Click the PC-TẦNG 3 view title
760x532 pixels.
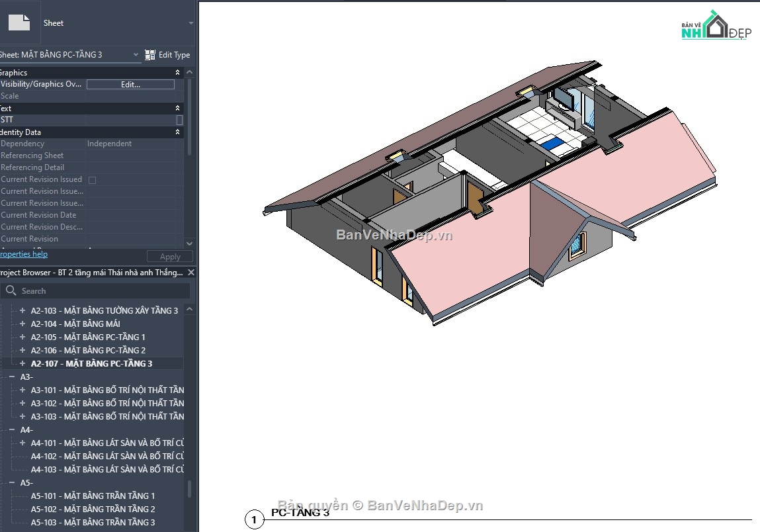300,513
